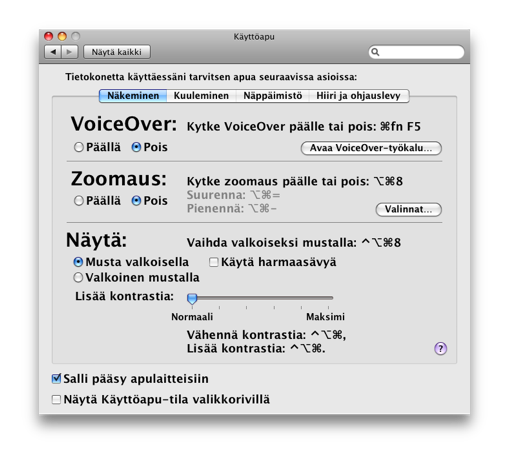Click the Näytä: heading
The image size is (509, 463).
pos(97,240)
